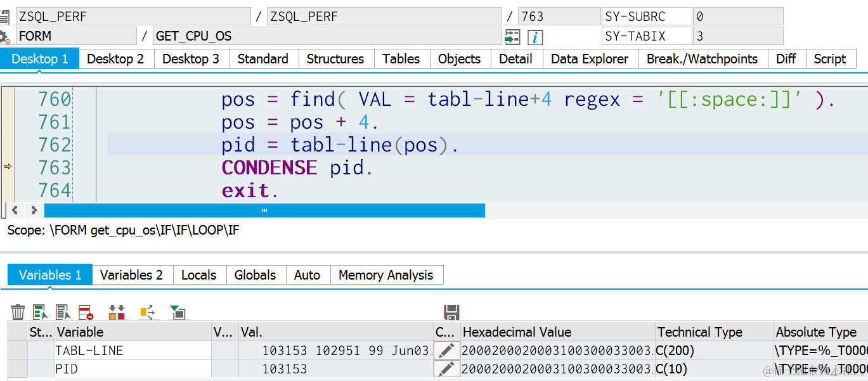Open the Locals tab

tap(199, 275)
